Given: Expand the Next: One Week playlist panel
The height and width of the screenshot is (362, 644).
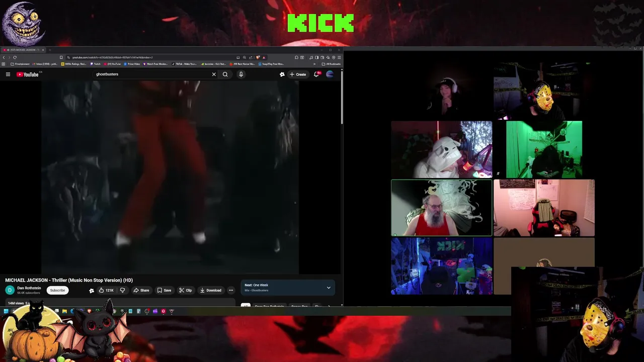Looking at the screenshot, I should (329, 288).
